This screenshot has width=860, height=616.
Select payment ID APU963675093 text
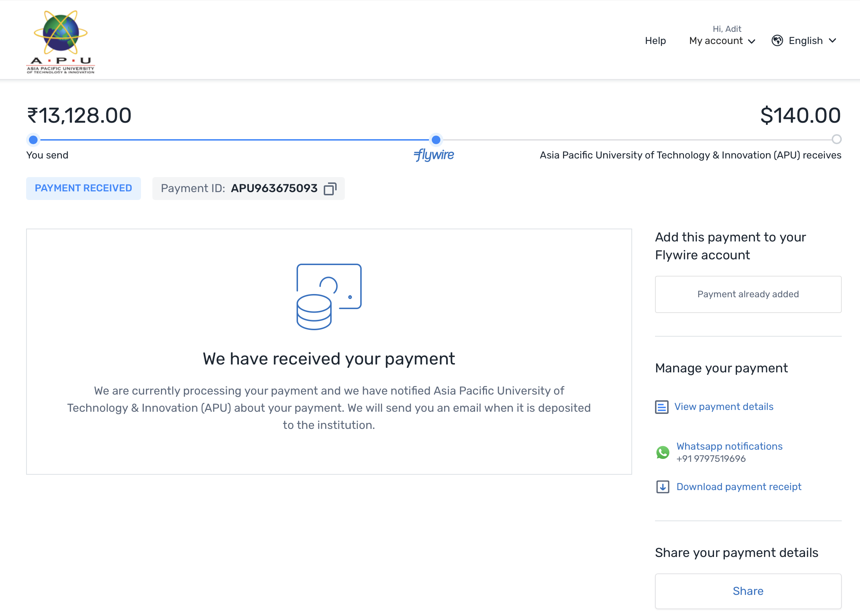pos(274,188)
